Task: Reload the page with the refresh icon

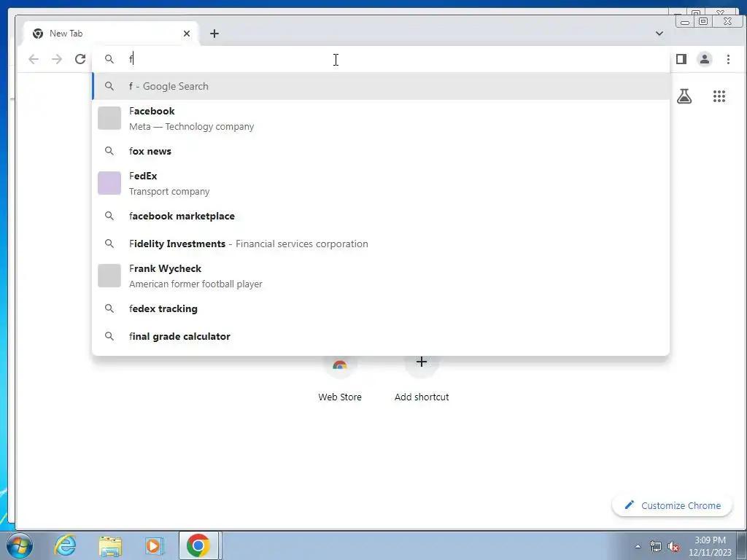Action: click(x=80, y=59)
